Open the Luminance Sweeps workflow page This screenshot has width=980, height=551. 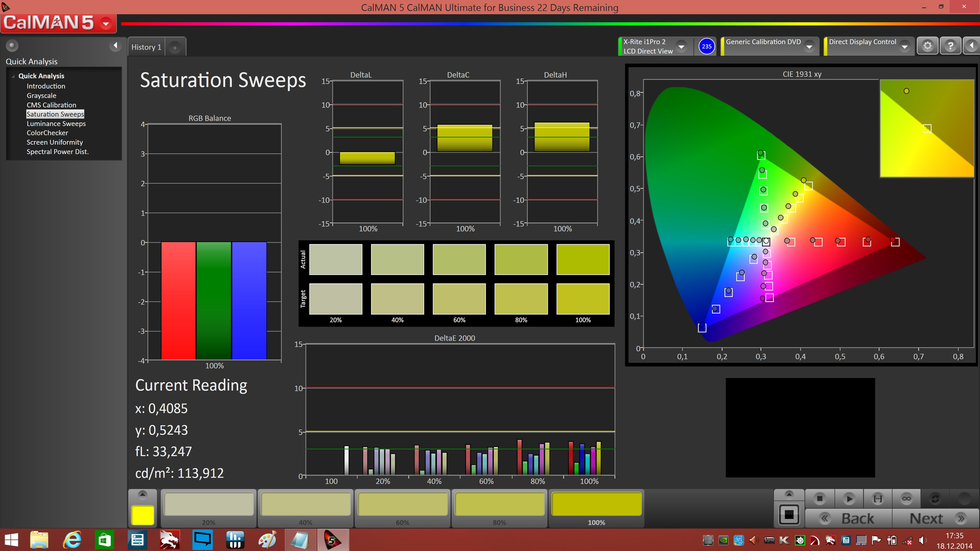coord(56,123)
